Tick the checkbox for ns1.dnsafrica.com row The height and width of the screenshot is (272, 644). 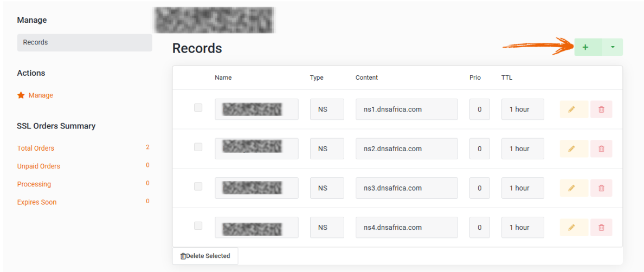198,107
